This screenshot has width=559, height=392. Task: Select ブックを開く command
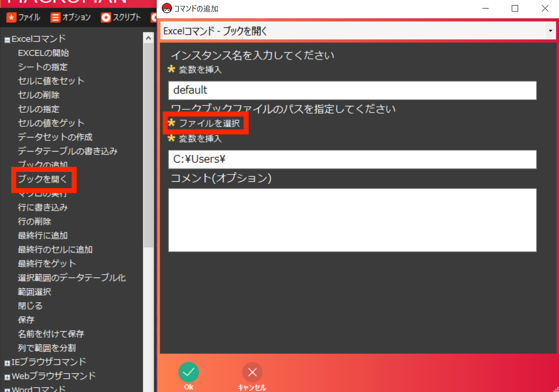point(43,179)
